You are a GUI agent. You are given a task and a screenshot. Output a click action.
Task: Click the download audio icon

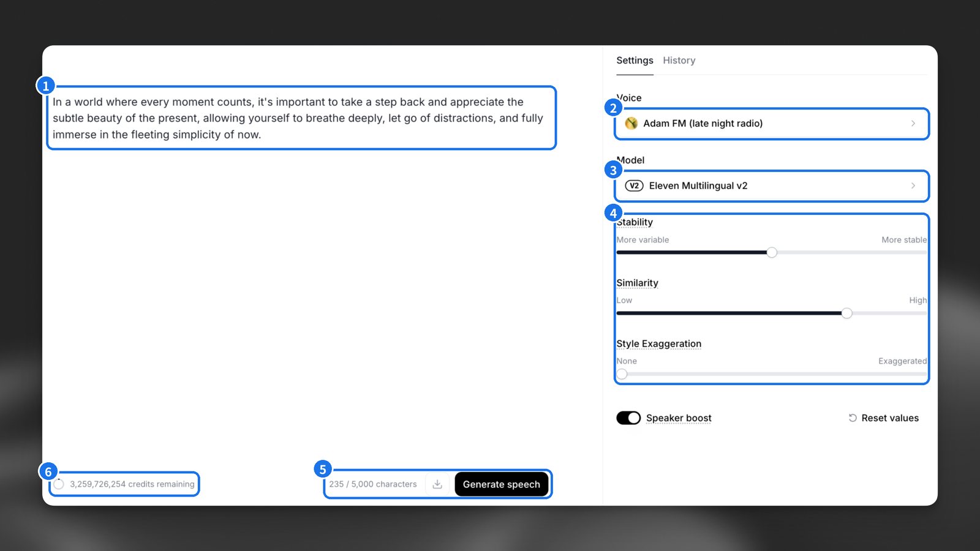[437, 484]
